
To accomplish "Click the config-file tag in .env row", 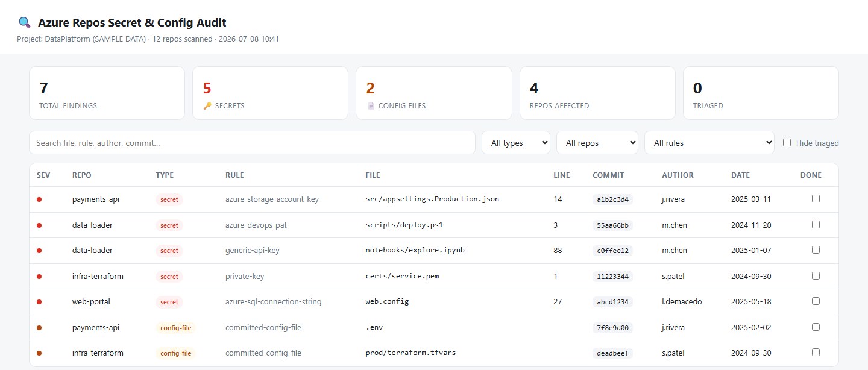I will (x=176, y=328).
